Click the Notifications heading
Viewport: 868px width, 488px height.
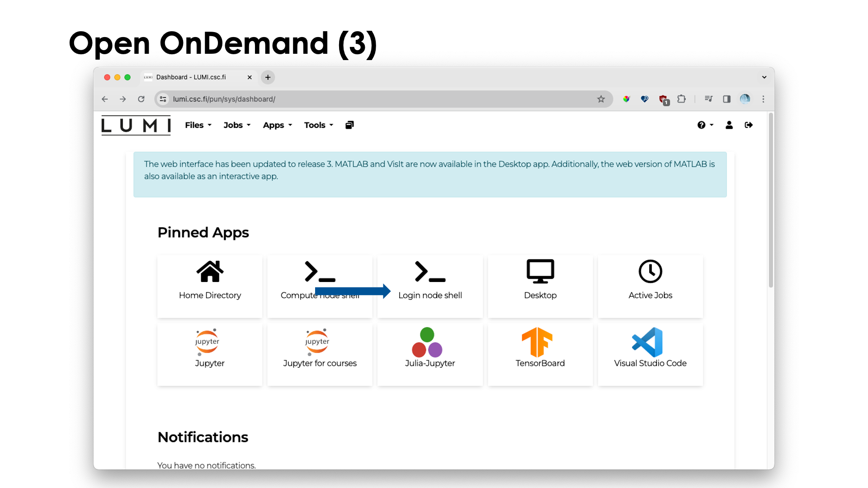point(203,437)
